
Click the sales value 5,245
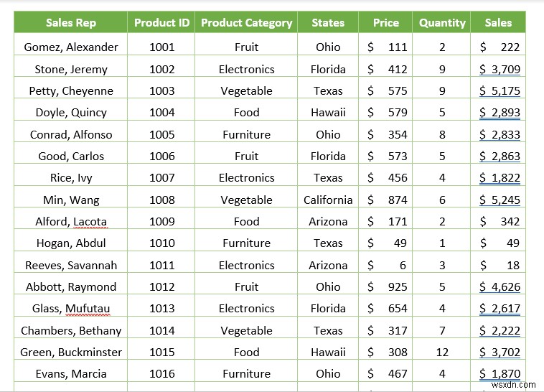(x=500, y=200)
